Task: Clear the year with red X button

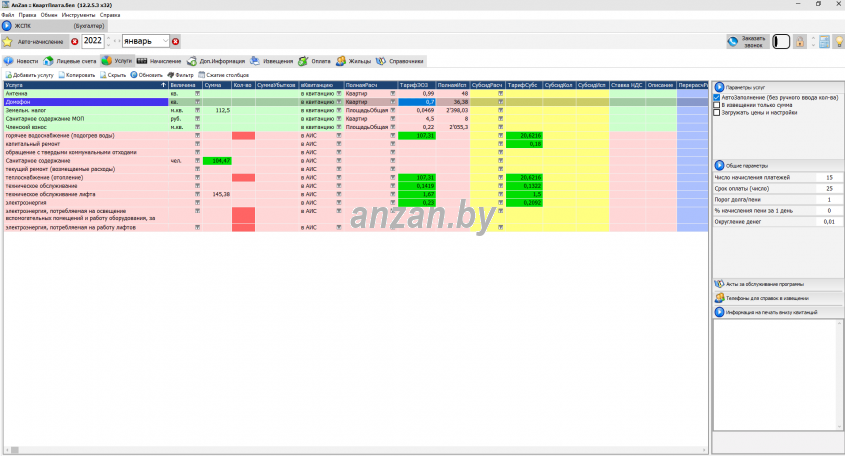Action: (74, 42)
